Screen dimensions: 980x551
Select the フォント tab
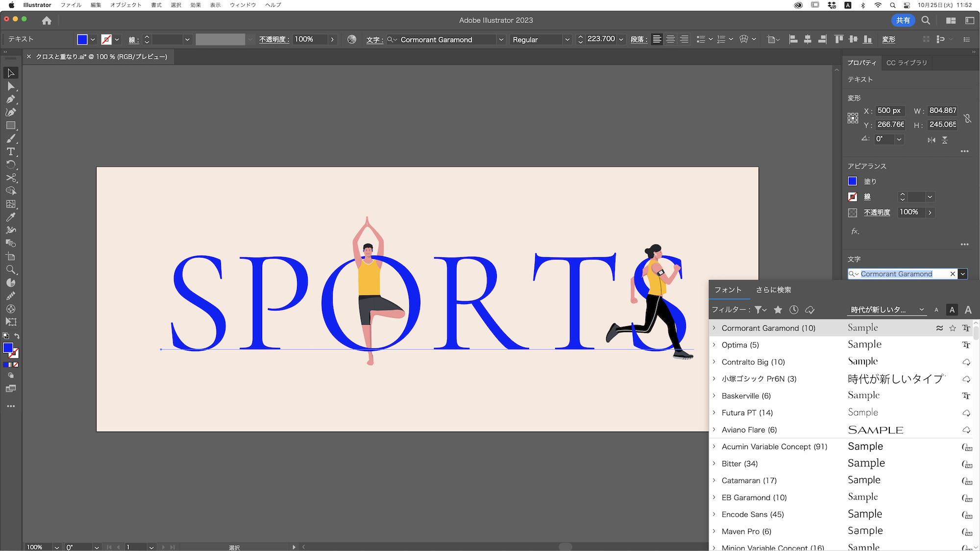pos(728,290)
